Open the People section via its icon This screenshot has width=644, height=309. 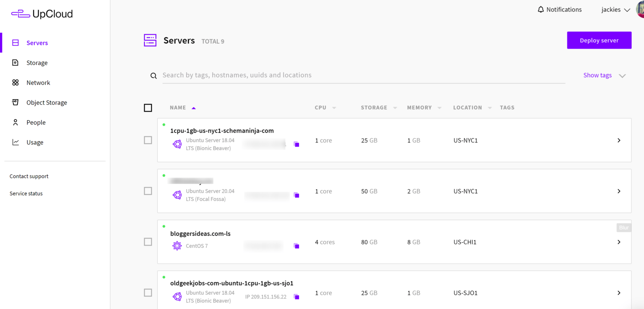(16, 122)
